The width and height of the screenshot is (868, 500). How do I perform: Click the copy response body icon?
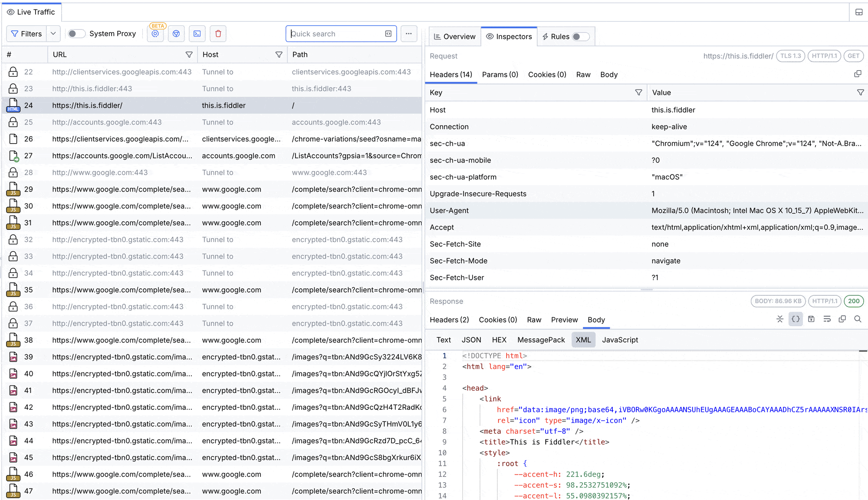(x=842, y=320)
